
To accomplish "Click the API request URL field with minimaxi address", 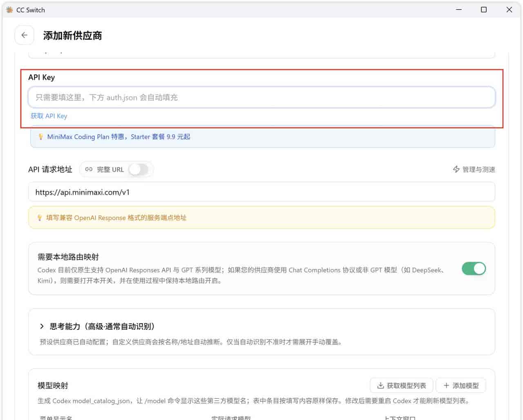I will (261, 192).
